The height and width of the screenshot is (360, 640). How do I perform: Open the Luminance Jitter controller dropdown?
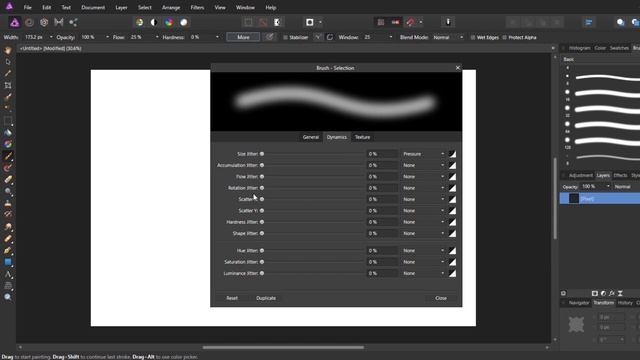(x=423, y=273)
